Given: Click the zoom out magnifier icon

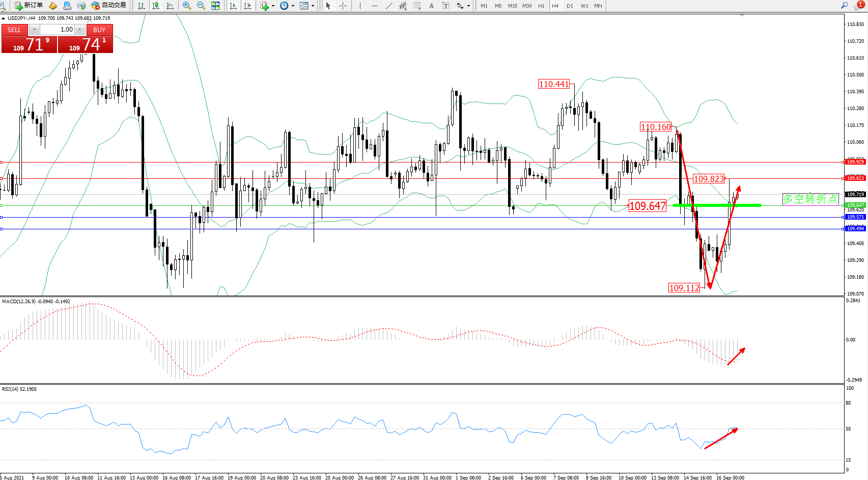Looking at the screenshot, I should [201, 6].
